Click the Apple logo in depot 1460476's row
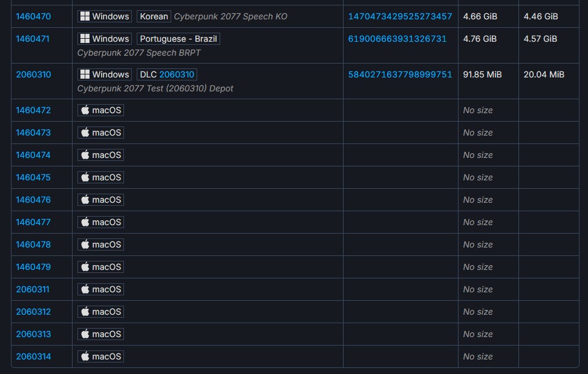 tap(85, 200)
